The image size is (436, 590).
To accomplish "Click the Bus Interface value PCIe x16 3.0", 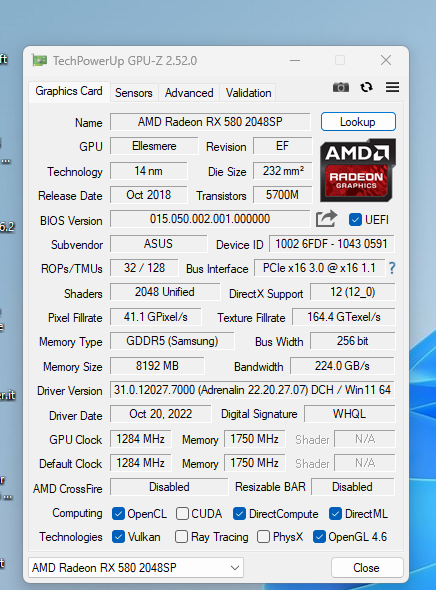I will click(x=319, y=268).
